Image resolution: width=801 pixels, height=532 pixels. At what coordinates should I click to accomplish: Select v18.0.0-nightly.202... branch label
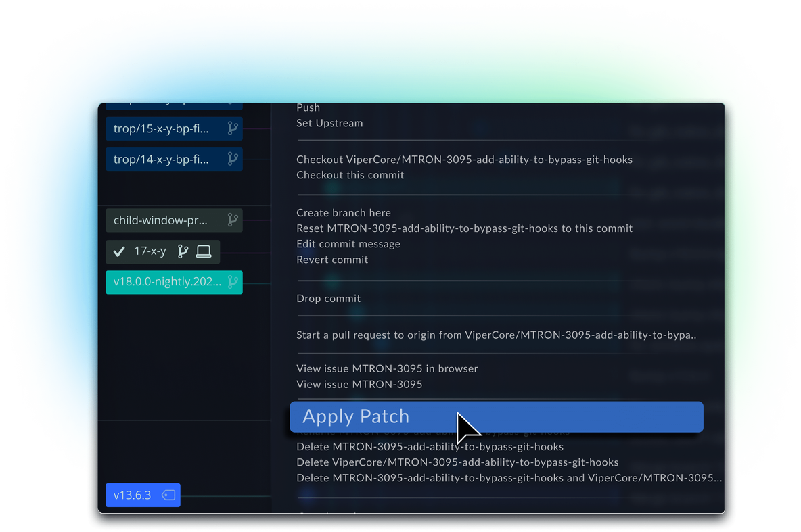(174, 283)
